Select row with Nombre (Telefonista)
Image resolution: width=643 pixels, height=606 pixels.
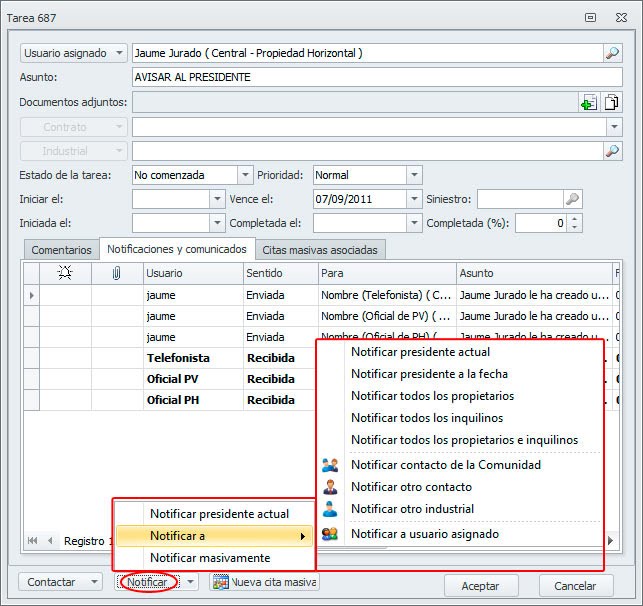pyautogui.click(x=322, y=295)
